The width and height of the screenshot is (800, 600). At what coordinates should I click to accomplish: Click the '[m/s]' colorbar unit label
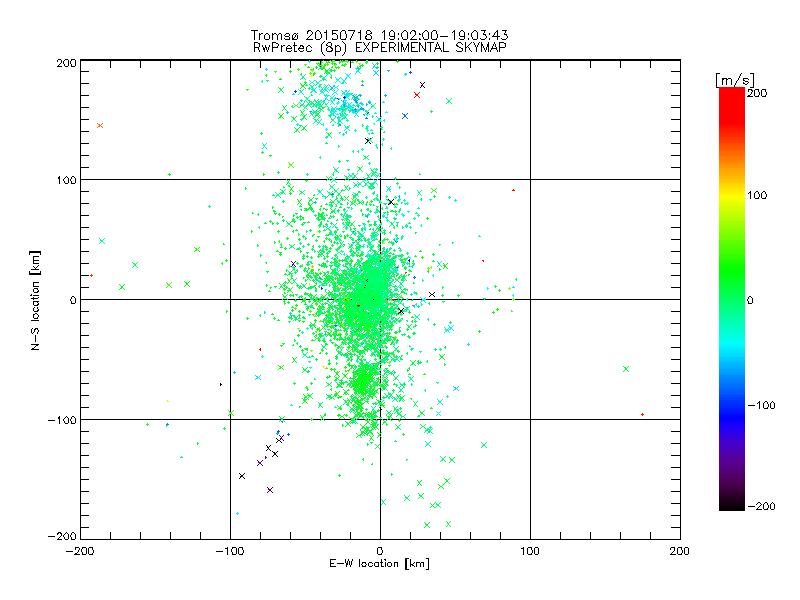[x=735, y=80]
